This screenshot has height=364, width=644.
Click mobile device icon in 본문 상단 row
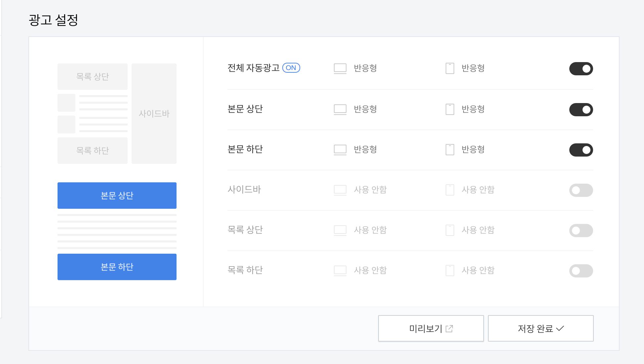click(x=450, y=109)
